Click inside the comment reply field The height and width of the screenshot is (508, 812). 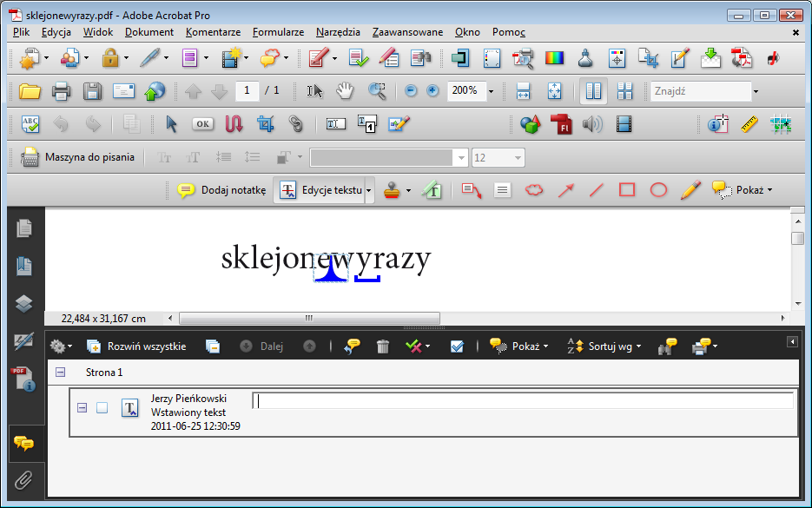521,400
